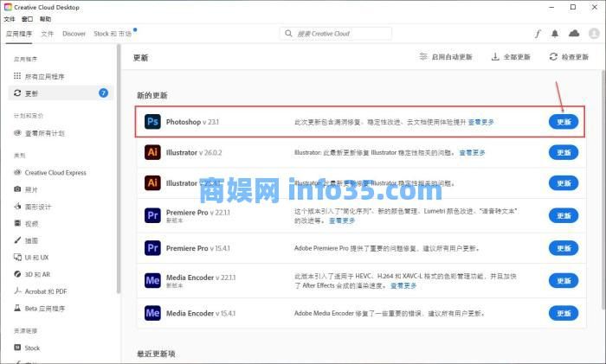This screenshot has height=364, width=606.
Task: Update Illustrator v26.0.2
Action: (564, 152)
